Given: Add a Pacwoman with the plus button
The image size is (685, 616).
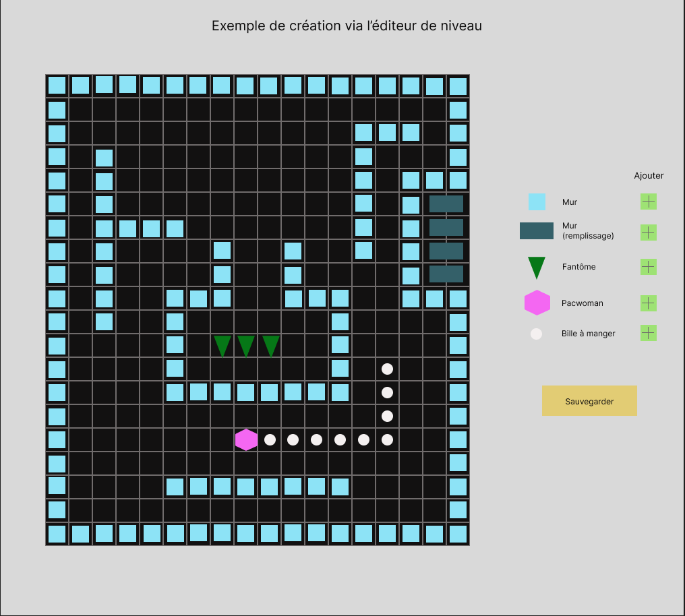Looking at the screenshot, I should (649, 303).
